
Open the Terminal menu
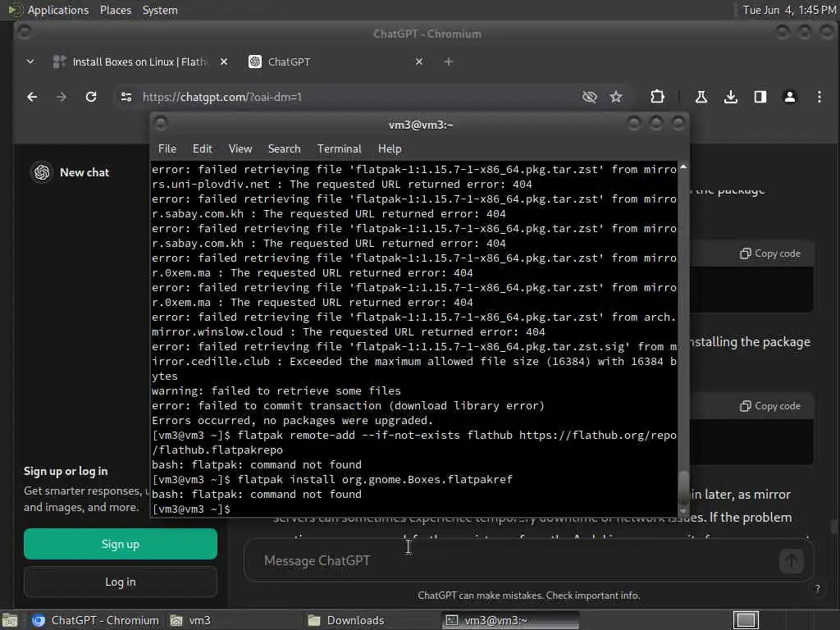pos(339,149)
